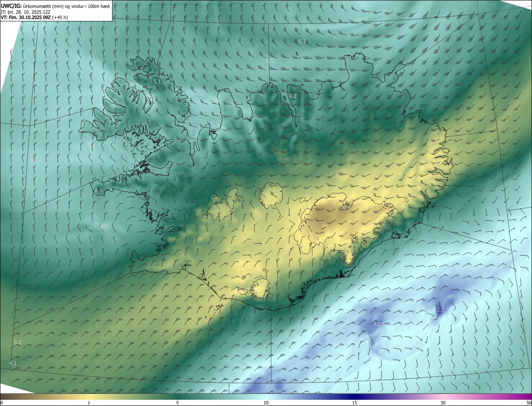This screenshot has width=532, height=406.
Task: Click the colorbar tick label 10
Action: coord(266,403)
